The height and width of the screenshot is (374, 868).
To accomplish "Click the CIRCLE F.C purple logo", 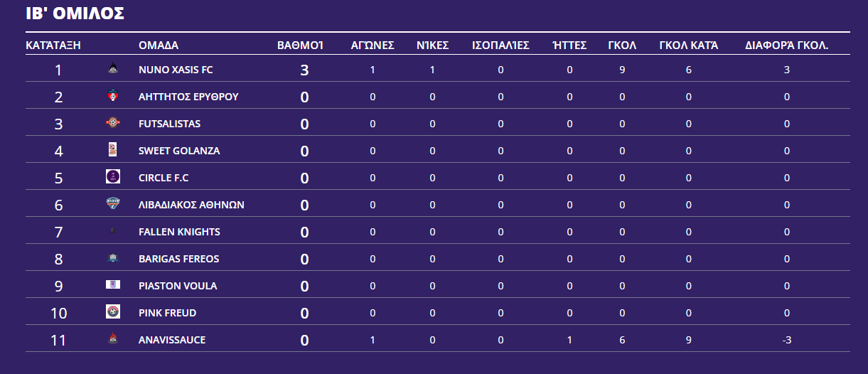I will 112,177.
